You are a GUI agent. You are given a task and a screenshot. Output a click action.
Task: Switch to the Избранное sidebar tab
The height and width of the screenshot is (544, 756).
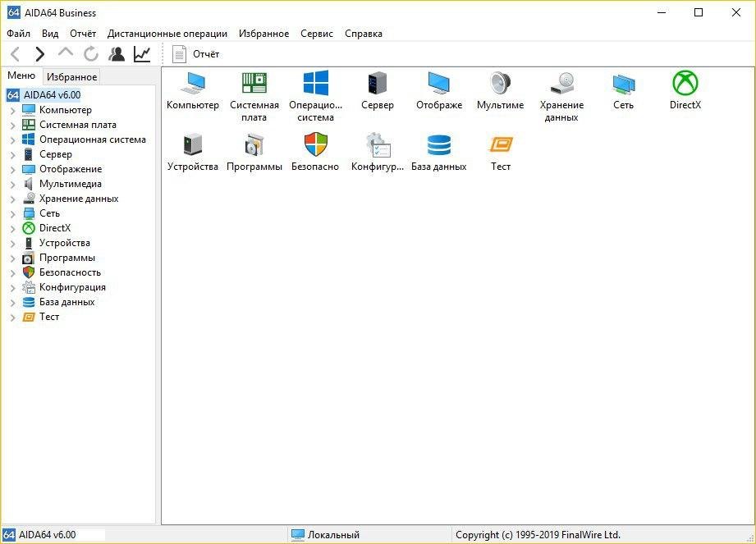[72, 76]
